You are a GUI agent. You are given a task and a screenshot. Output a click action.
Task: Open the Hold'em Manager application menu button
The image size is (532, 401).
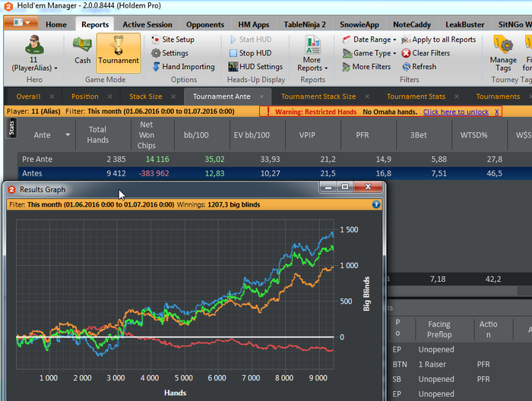21,23
